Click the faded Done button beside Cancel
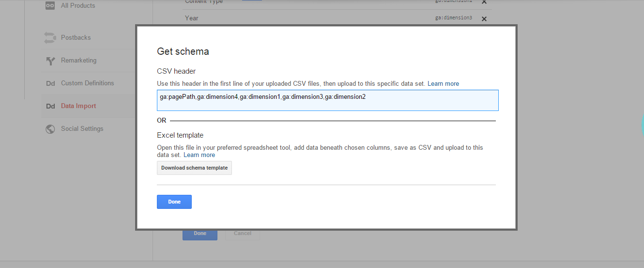The image size is (644, 268). pyautogui.click(x=199, y=234)
